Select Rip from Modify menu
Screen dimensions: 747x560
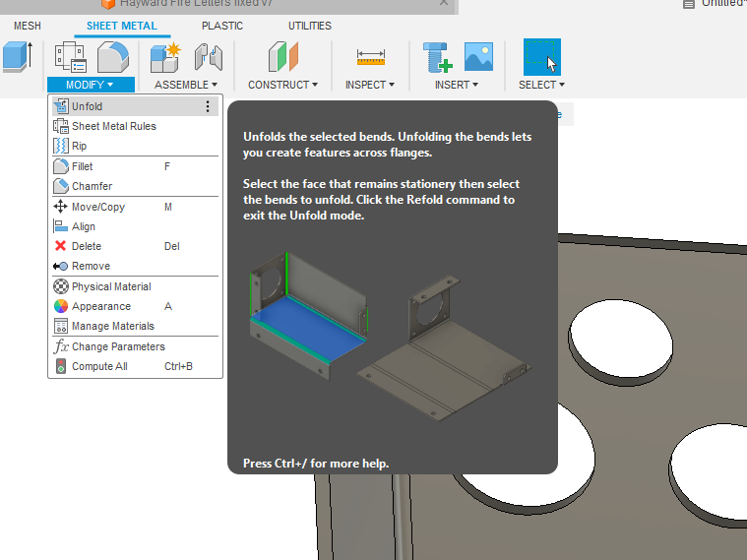(135, 146)
